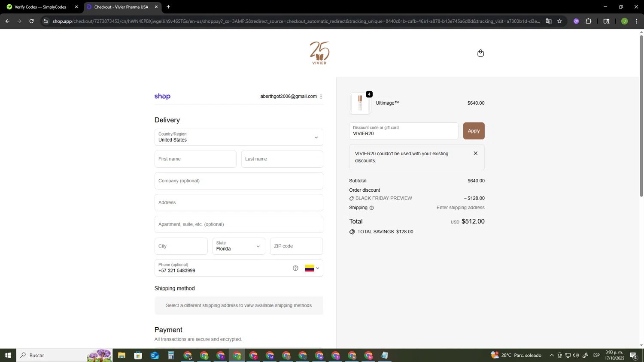Click the Company (optional) field
This screenshot has height=362, width=644.
tap(239, 181)
